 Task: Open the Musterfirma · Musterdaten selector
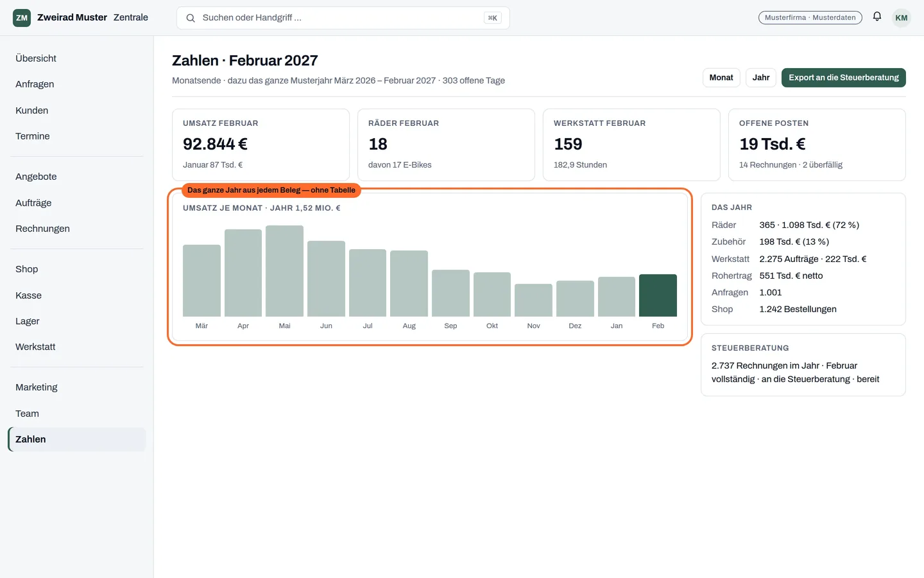pyautogui.click(x=810, y=18)
